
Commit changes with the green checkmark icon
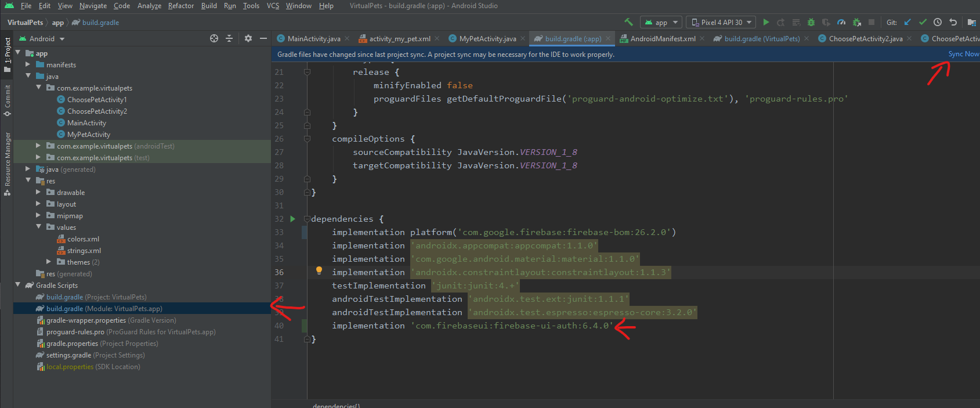923,22
